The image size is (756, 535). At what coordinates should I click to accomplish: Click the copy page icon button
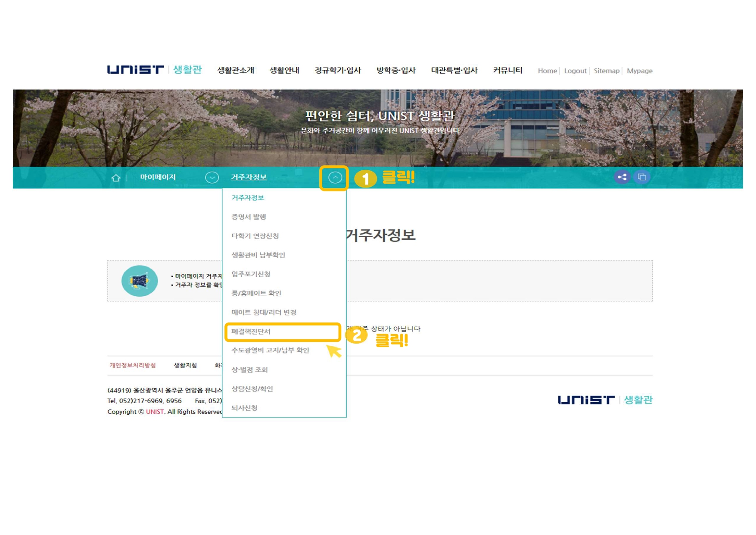tap(642, 177)
